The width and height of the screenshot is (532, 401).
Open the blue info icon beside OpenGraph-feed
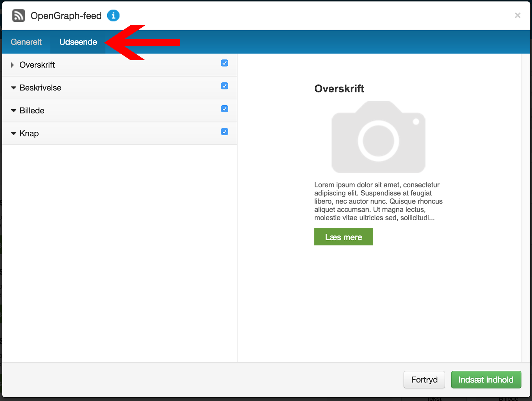(113, 16)
